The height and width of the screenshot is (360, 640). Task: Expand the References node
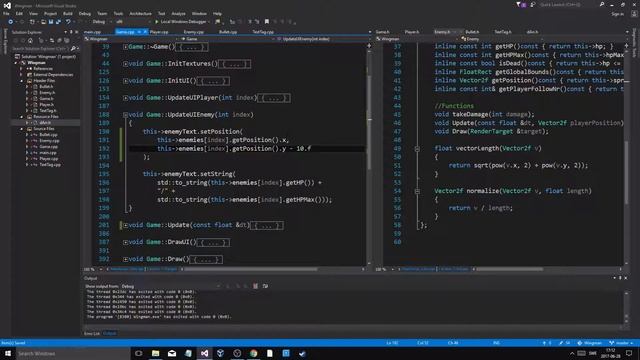click(x=22, y=69)
